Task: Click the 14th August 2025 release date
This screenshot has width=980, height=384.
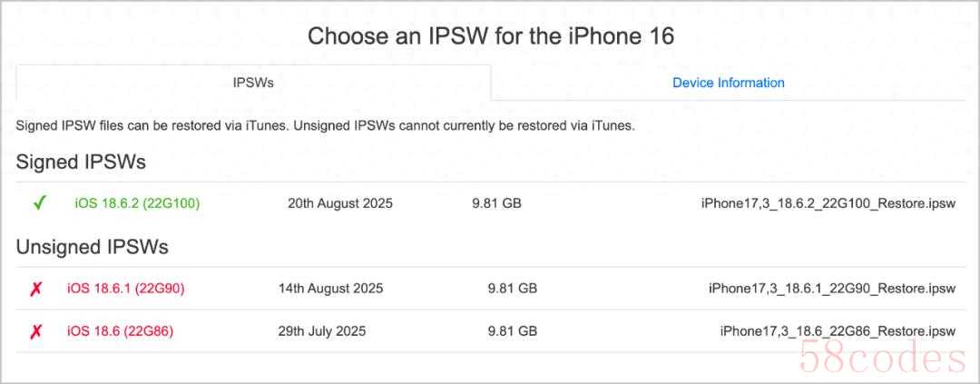Action: 330,289
